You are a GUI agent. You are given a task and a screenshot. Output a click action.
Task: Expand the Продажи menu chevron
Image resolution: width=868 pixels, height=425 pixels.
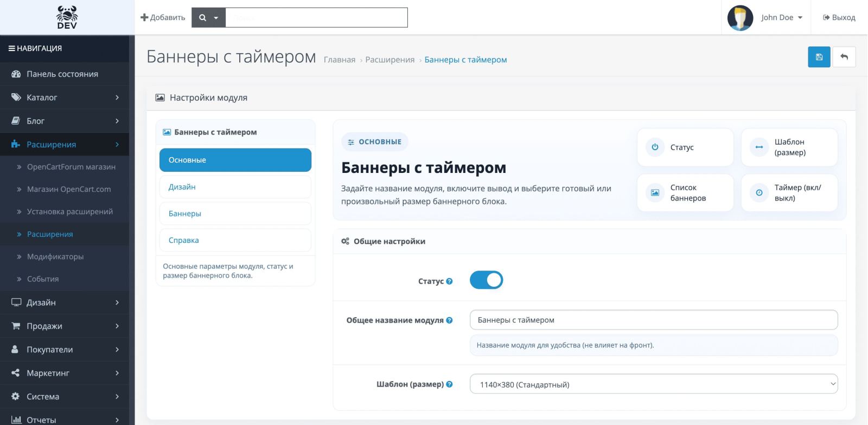[117, 326]
